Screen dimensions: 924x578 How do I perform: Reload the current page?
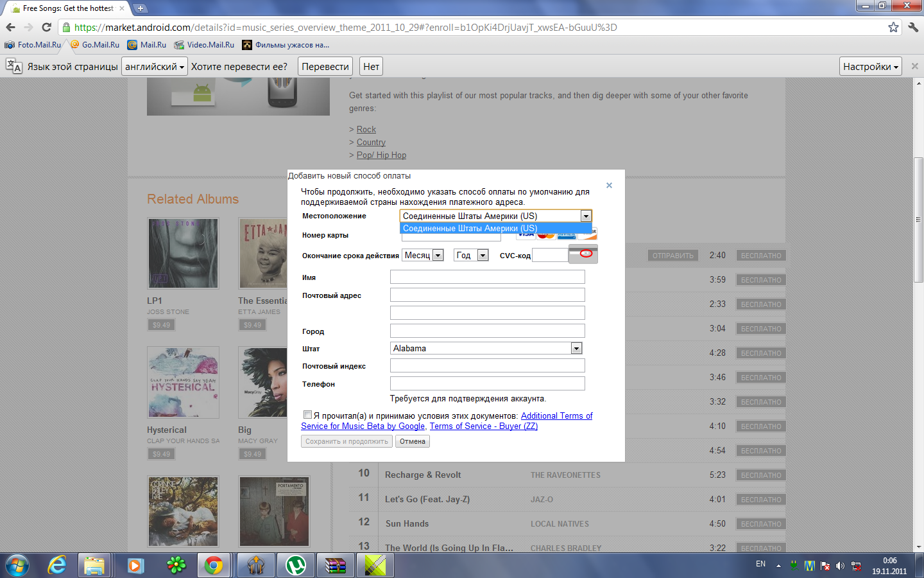pos(46,27)
